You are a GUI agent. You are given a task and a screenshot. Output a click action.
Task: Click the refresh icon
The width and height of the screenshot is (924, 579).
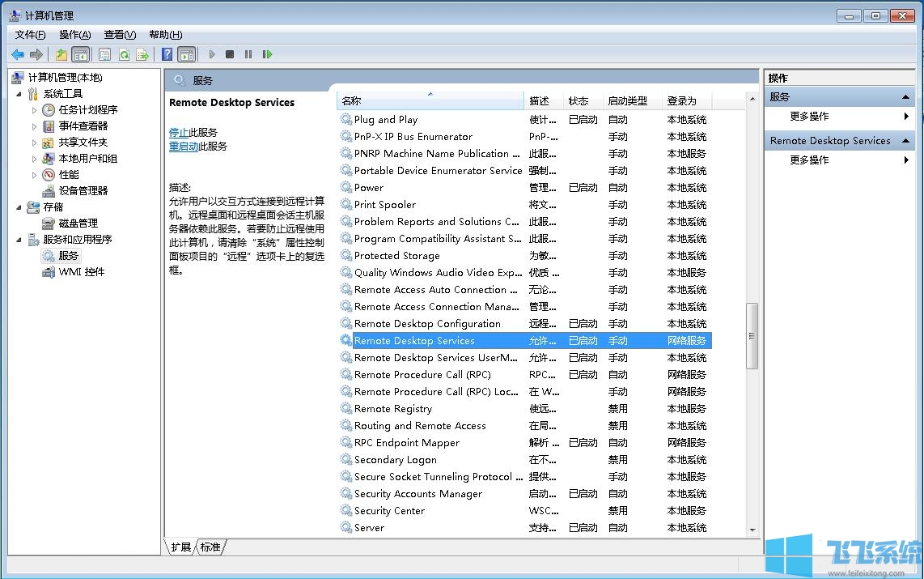click(x=125, y=54)
